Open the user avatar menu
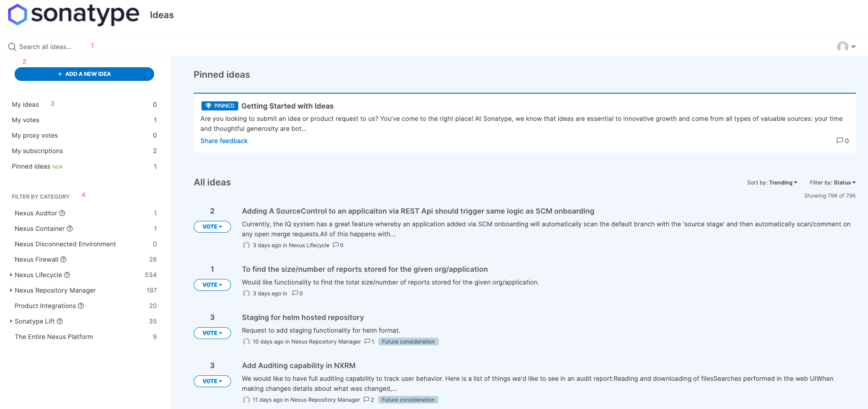868x409 pixels. coord(846,47)
